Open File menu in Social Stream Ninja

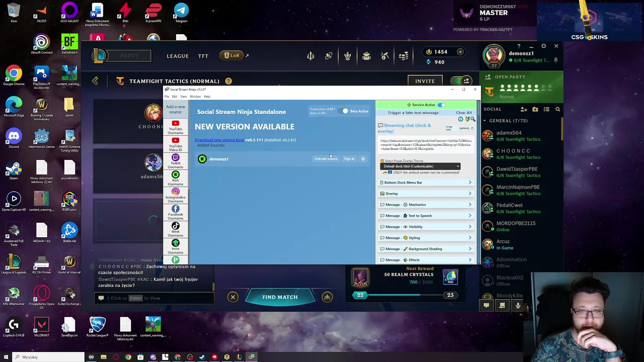(167, 97)
